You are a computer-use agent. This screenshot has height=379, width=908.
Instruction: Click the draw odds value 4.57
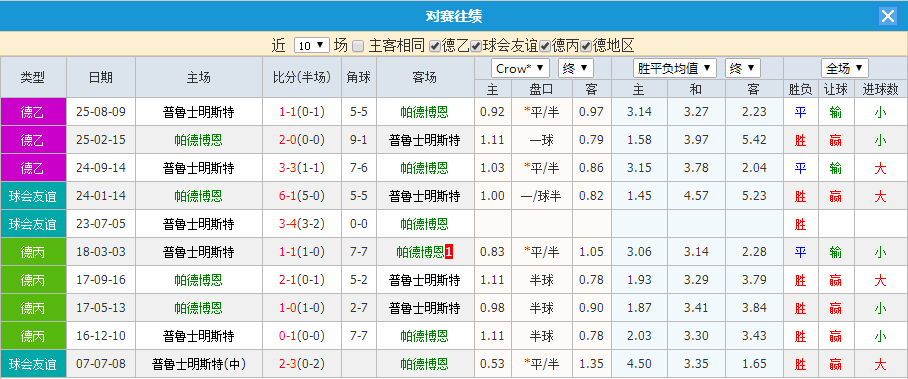click(696, 196)
